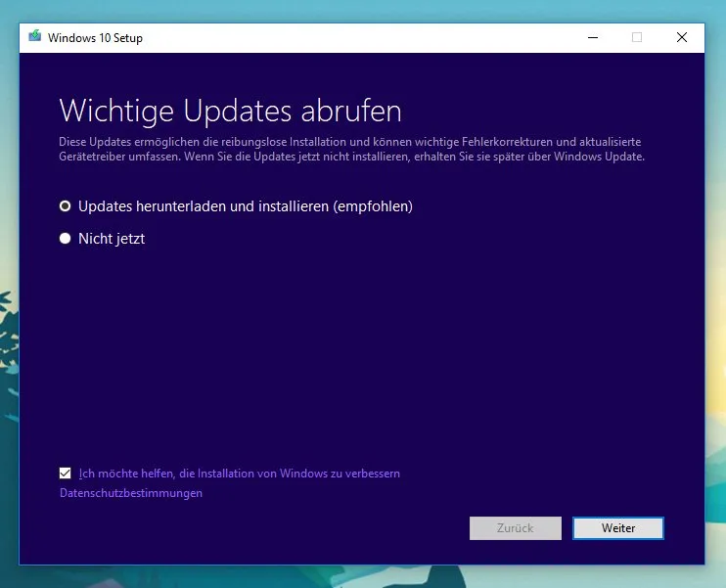Open the "Ich möchte helfen, die Installation" link
This screenshot has width=726, height=588.
click(x=240, y=474)
